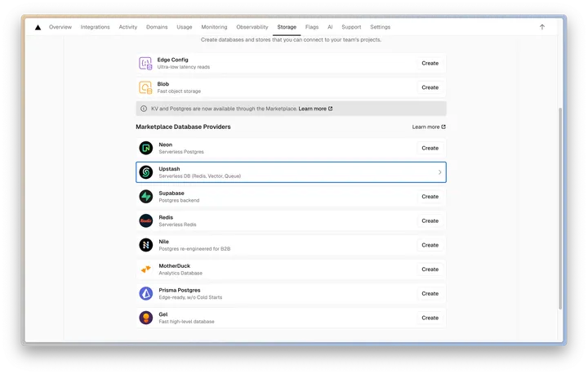Image resolution: width=588 pixels, height=374 pixels.
Task: Click the Gel database logo
Action: (x=146, y=318)
